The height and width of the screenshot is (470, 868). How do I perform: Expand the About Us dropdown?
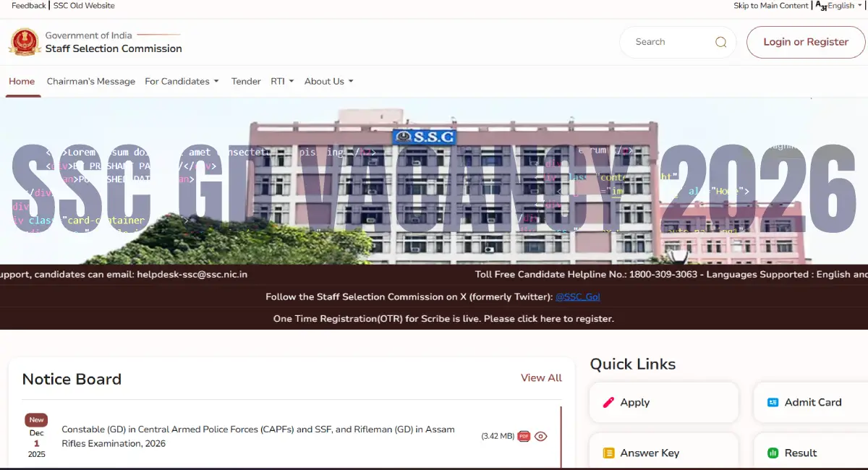pos(329,81)
